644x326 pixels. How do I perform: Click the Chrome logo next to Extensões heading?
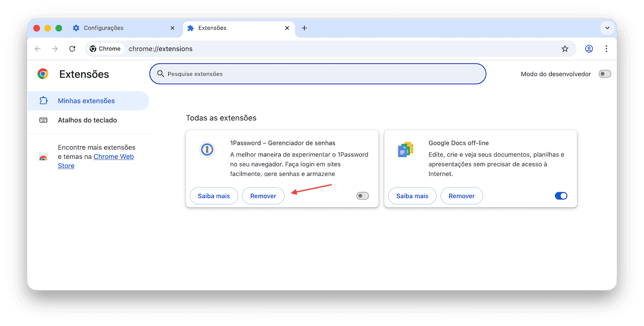43,74
